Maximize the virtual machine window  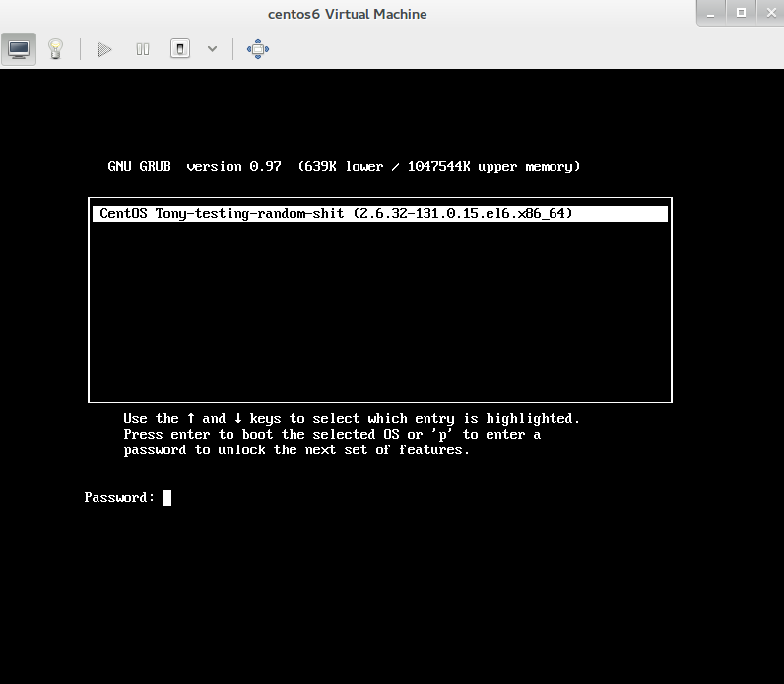(x=741, y=12)
